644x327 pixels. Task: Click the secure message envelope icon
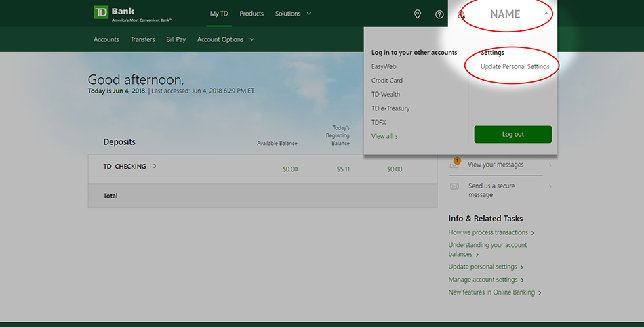tap(454, 186)
